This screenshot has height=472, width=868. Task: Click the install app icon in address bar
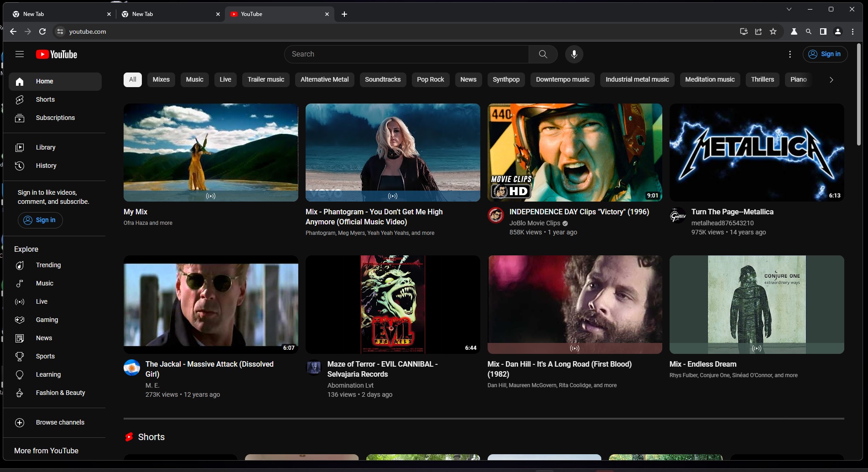tap(743, 31)
